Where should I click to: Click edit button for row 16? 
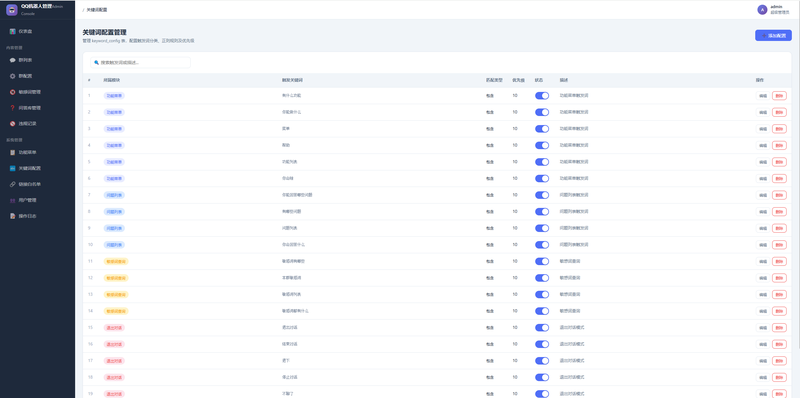763,344
